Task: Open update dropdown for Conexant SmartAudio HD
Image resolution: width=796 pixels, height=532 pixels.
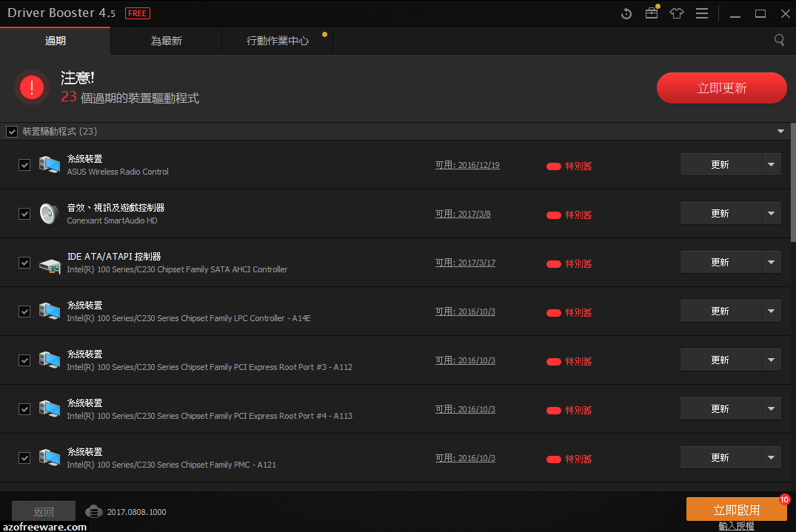Action: click(x=771, y=214)
